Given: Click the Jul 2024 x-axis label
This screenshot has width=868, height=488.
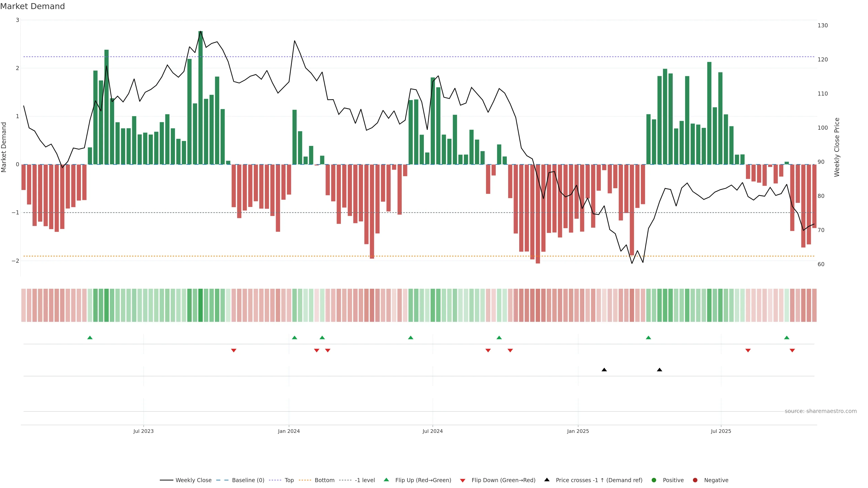Looking at the screenshot, I should [432, 431].
